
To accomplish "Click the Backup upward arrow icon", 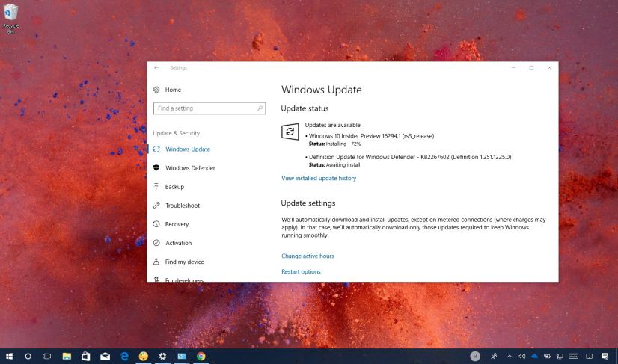I will click(x=156, y=186).
